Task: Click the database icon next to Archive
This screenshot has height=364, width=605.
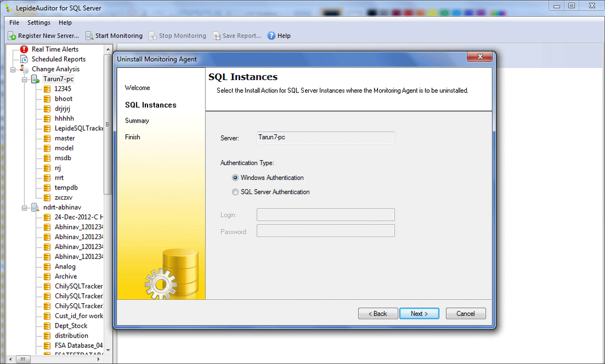Action: click(47, 277)
